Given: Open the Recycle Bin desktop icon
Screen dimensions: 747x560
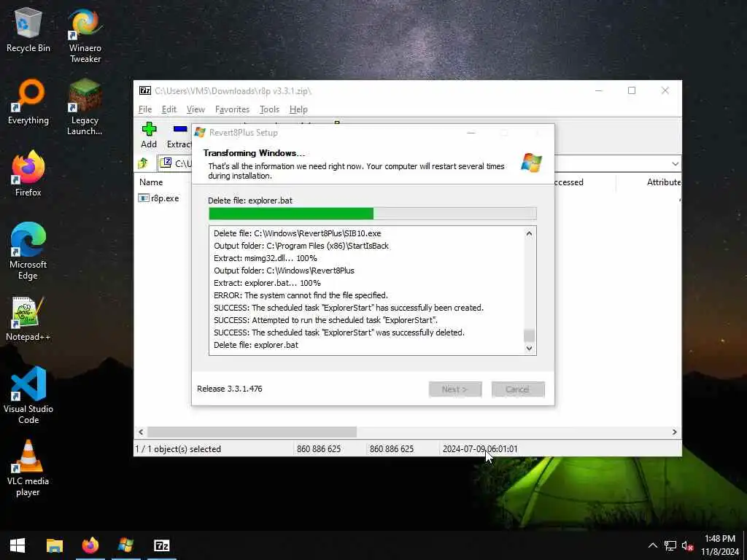Looking at the screenshot, I should [28, 30].
